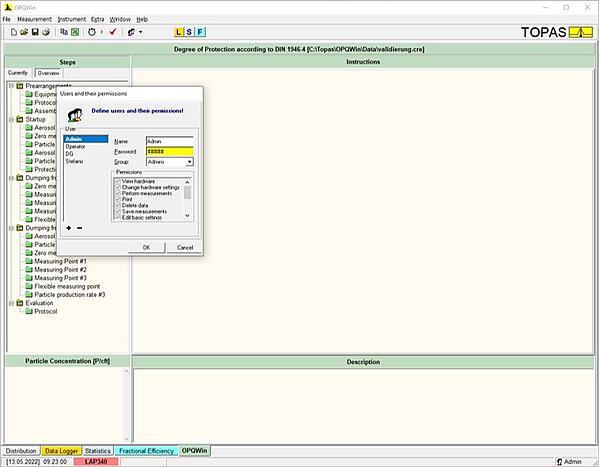Viewport: 599px width, 467px height.
Task: Switch to the Statistics bottom tab
Action: pos(98,451)
